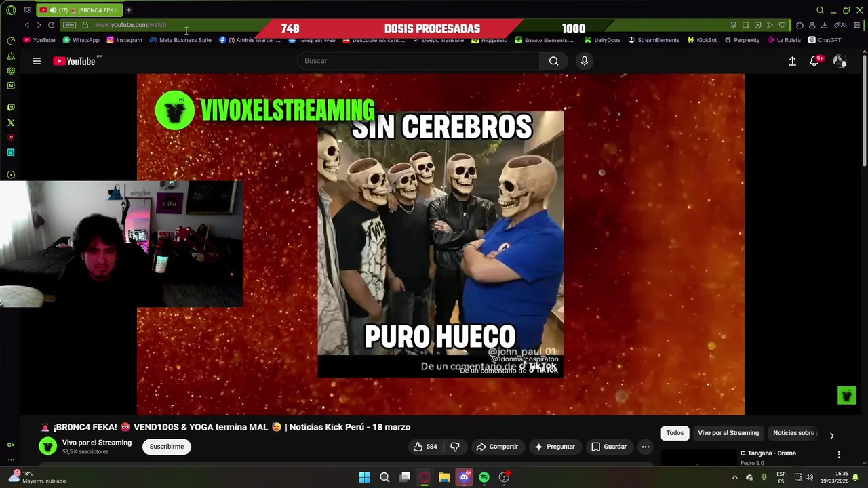Open a new tab with the plus button
Image resolution: width=868 pixels, height=488 pixels.
click(x=128, y=10)
